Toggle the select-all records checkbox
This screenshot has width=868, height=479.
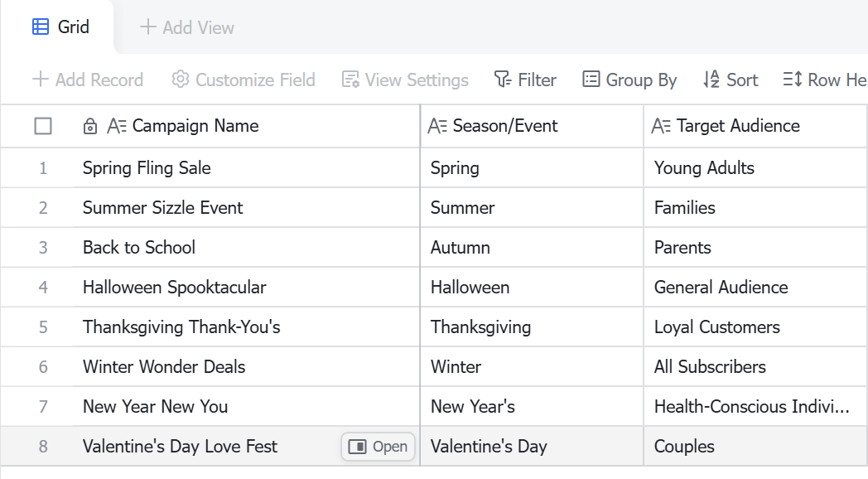(43, 126)
